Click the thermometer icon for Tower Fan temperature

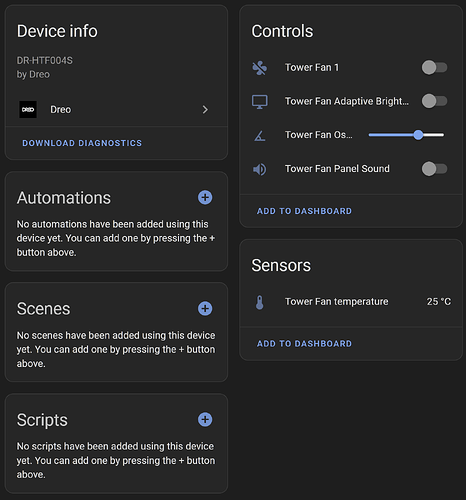click(260, 302)
